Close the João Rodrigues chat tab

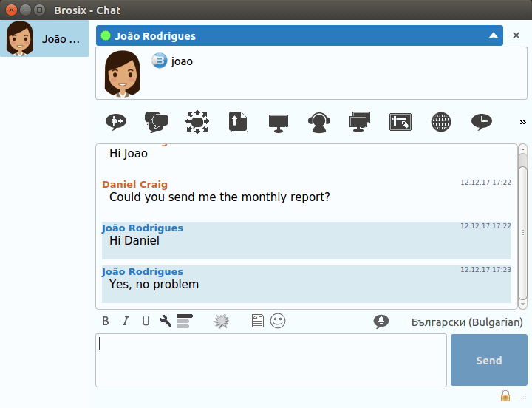[516, 35]
